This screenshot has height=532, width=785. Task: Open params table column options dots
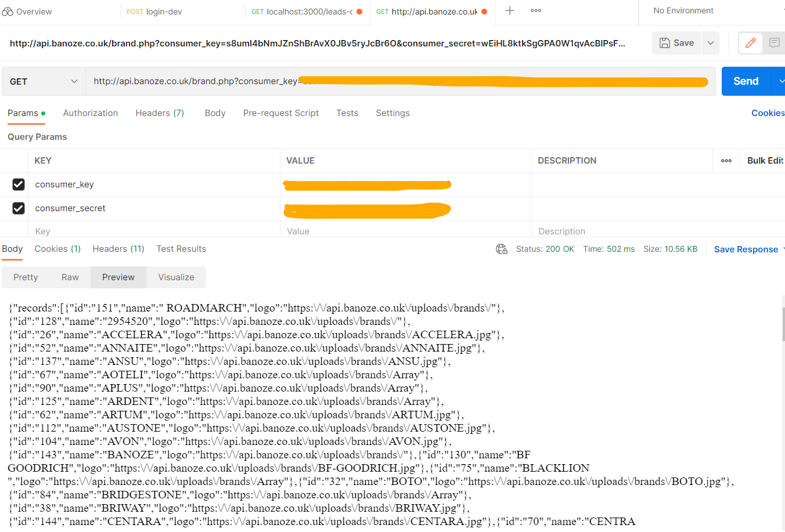[726, 161]
